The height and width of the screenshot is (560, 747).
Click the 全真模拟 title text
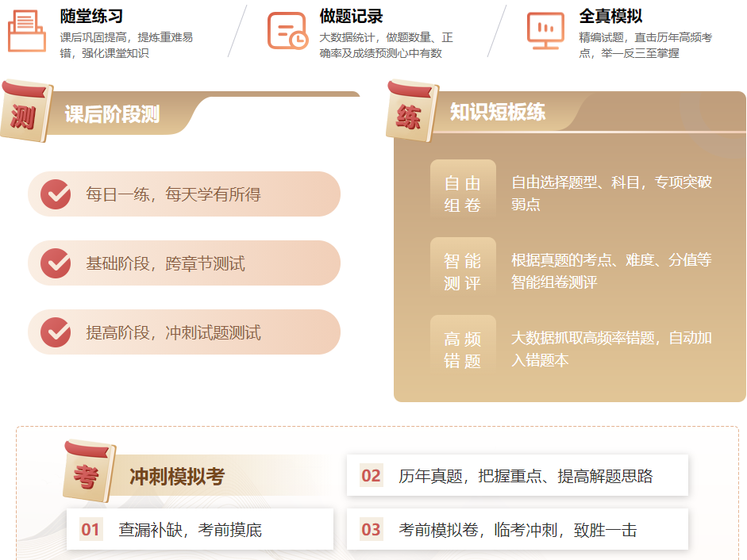coord(610,16)
